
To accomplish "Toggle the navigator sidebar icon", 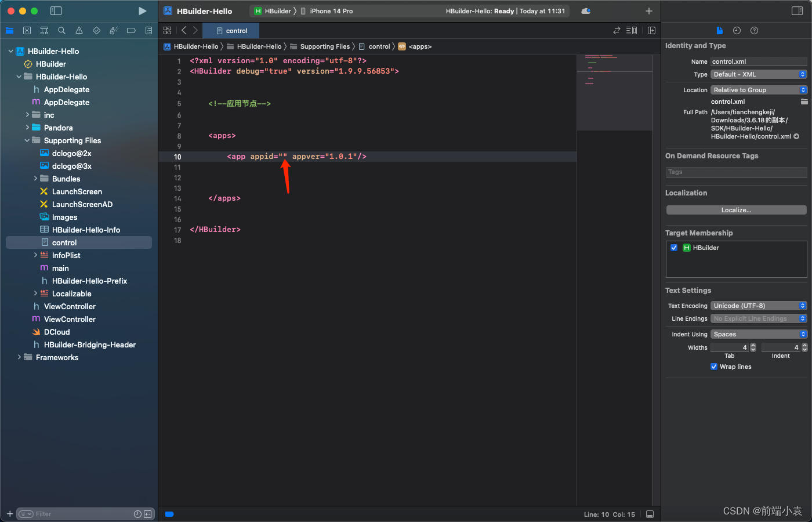I will [56, 11].
